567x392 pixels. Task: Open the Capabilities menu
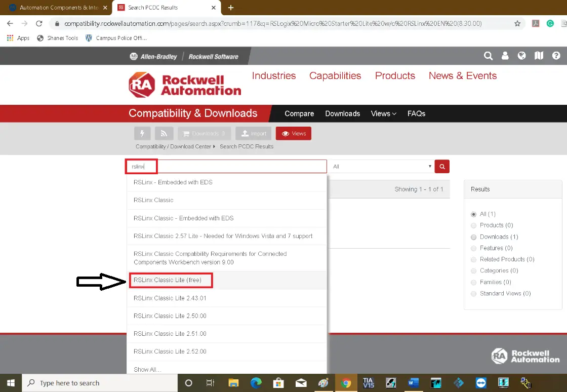335,75
